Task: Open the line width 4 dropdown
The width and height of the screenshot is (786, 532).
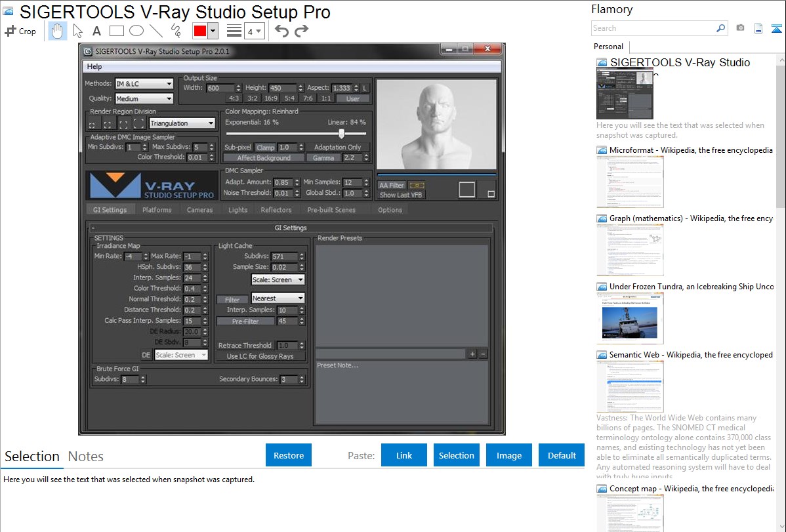Action: point(255,31)
